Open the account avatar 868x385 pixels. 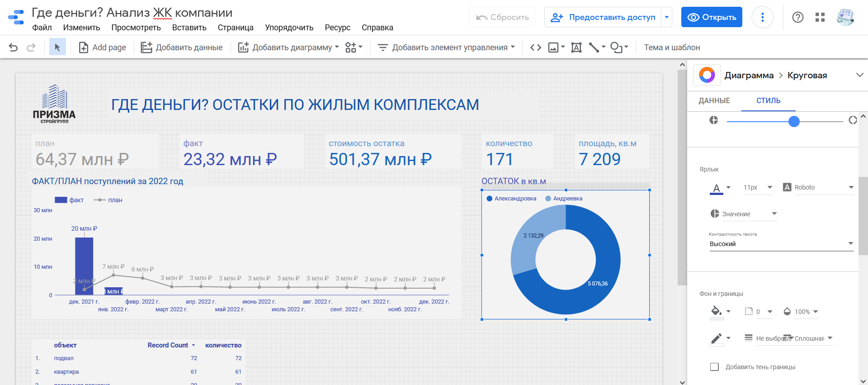(x=845, y=17)
